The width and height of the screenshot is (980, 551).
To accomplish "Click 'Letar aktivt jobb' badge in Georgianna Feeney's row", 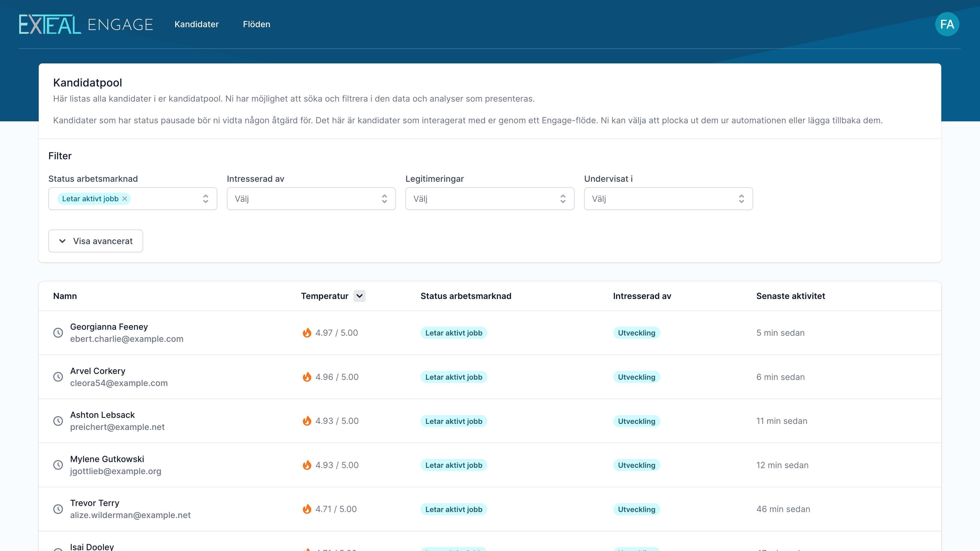I will point(453,333).
